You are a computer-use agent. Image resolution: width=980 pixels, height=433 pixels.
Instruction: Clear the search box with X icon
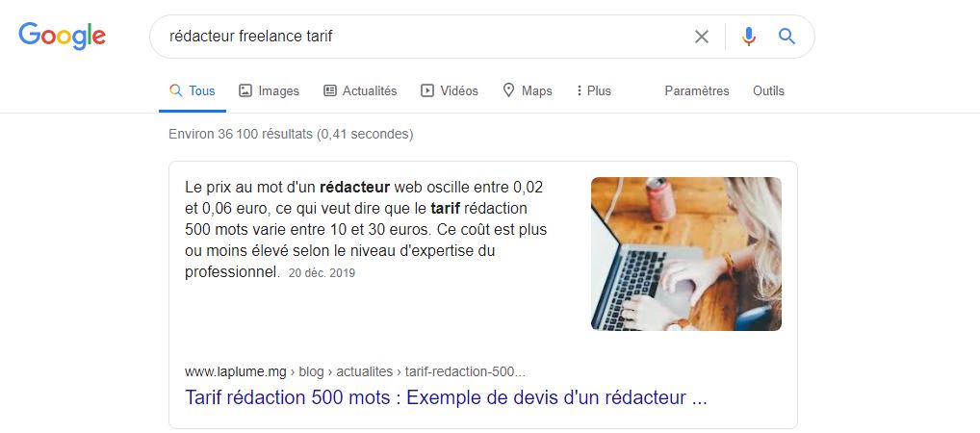coord(701,37)
